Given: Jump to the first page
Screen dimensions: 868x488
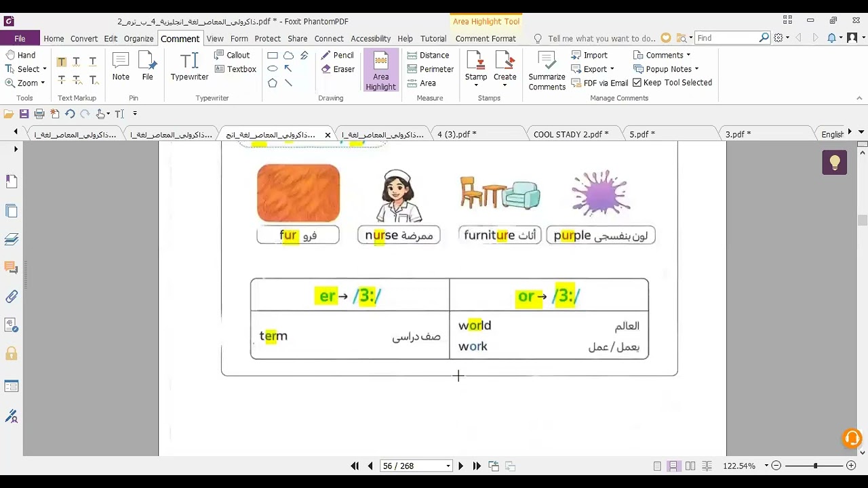Looking at the screenshot, I should coord(355,466).
